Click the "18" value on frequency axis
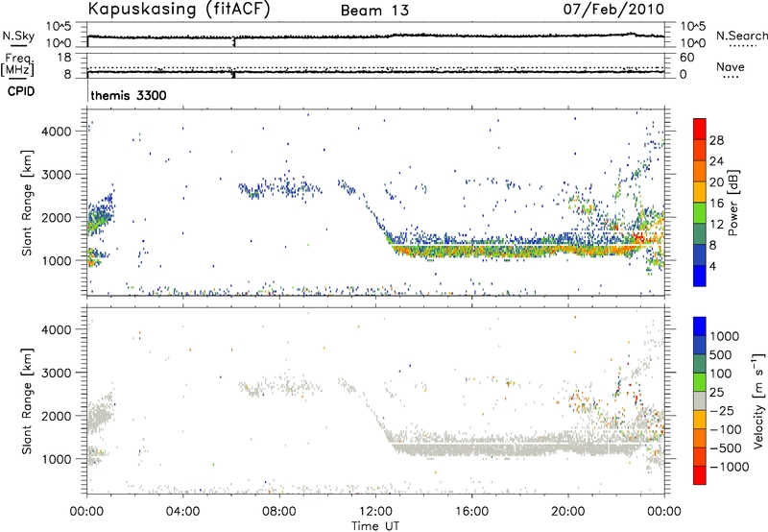This screenshot has width=768, height=532. pyautogui.click(x=63, y=58)
